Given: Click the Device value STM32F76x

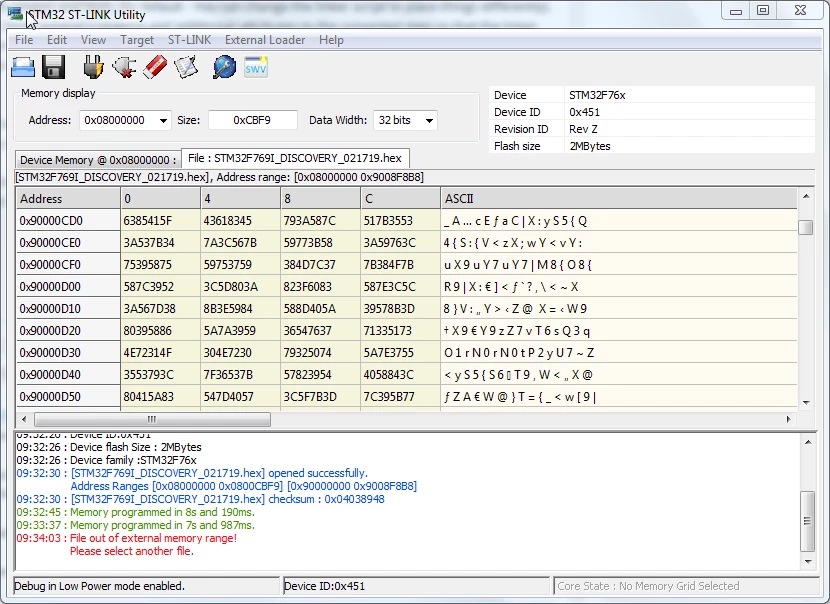Looking at the screenshot, I should coord(597,95).
